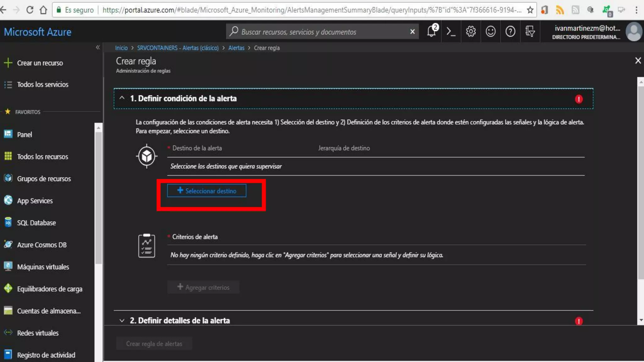The height and width of the screenshot is (362, 644).
Task: Collapse the left sidebar with double chevron
Action: [98, 47]
